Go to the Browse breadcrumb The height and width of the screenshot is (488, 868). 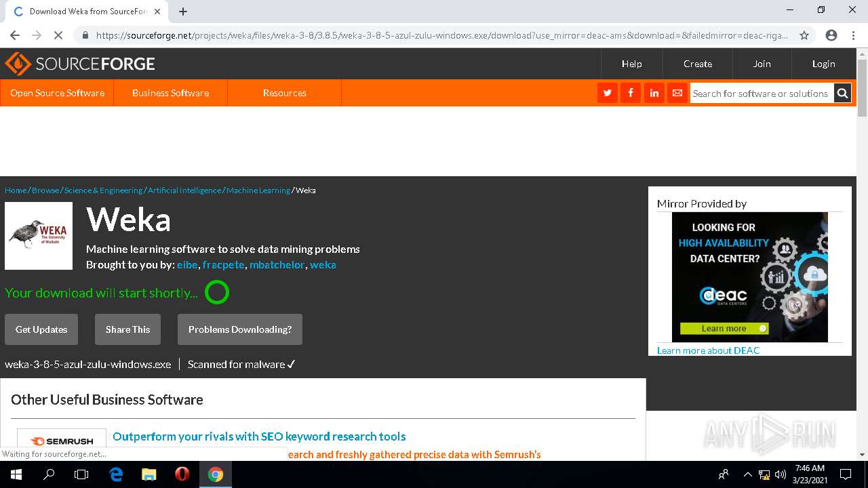(45, 190)
